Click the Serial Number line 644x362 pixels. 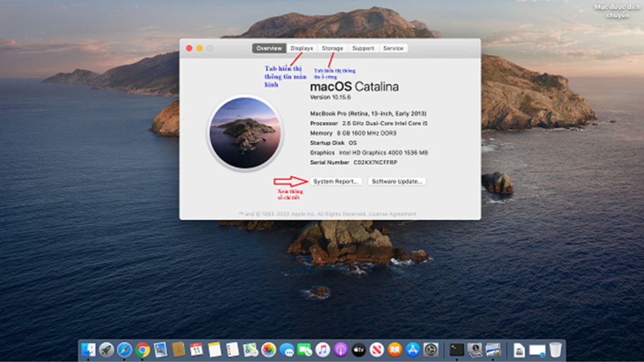tap(354, 162)
